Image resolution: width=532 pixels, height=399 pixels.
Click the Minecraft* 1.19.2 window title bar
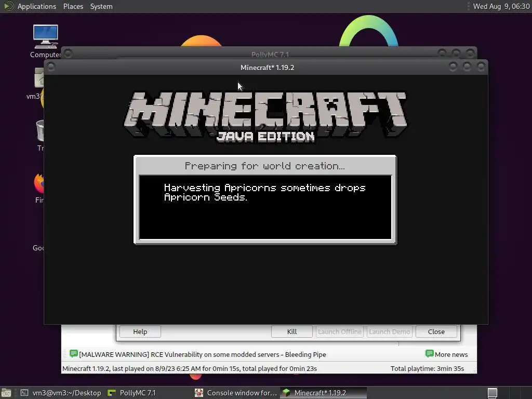click(267, 68)
